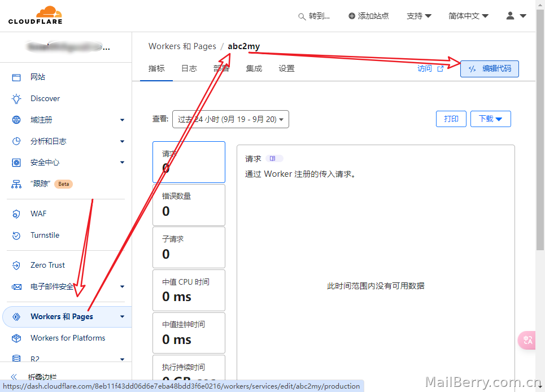Click the plus icon for 添加站点
This screenshot has height=392, width=545.
pos(352,16)
